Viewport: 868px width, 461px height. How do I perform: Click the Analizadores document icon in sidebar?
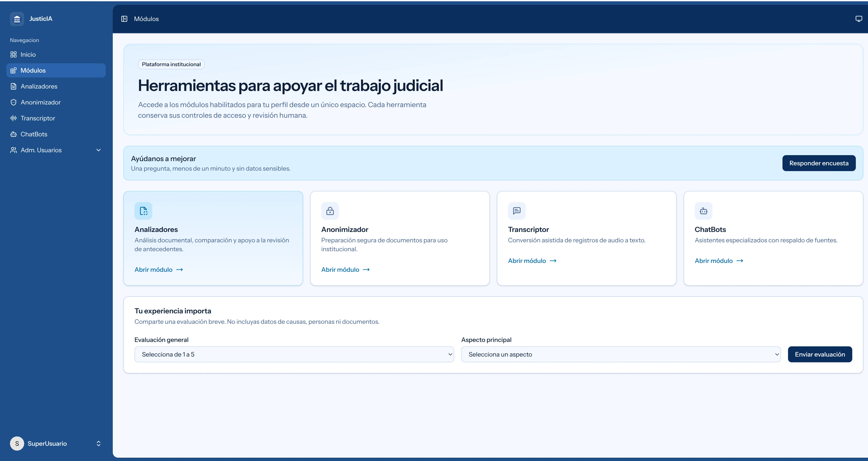pos(14,87)
